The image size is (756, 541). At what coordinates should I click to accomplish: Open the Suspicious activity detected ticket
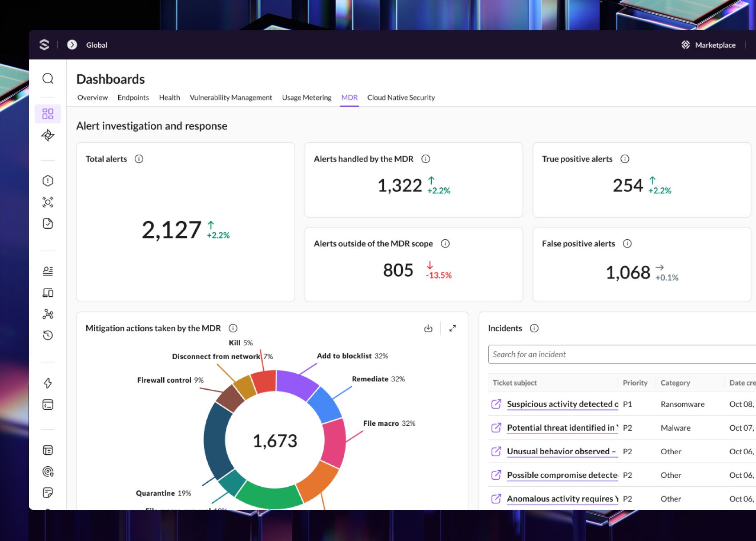(562, 404)
